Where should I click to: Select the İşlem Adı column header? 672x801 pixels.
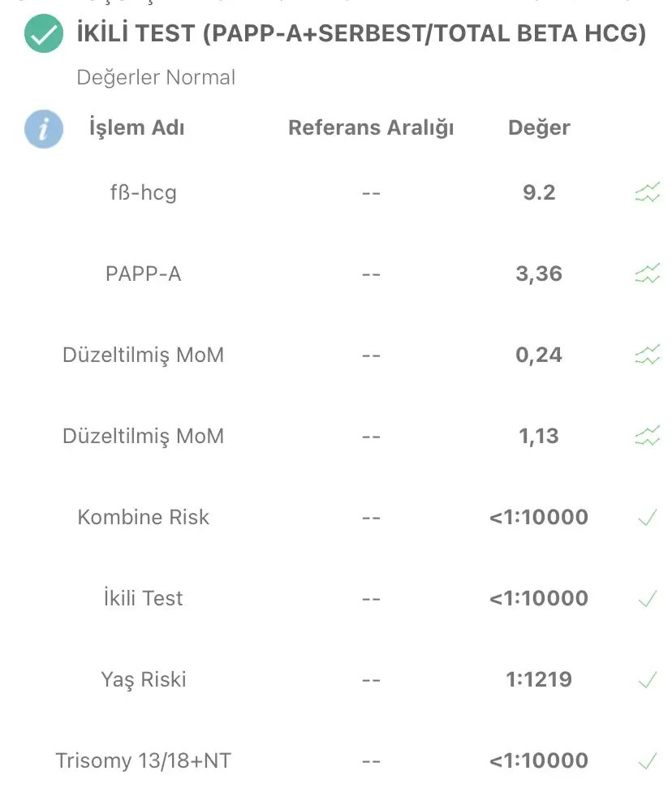[x=137, y=127]
